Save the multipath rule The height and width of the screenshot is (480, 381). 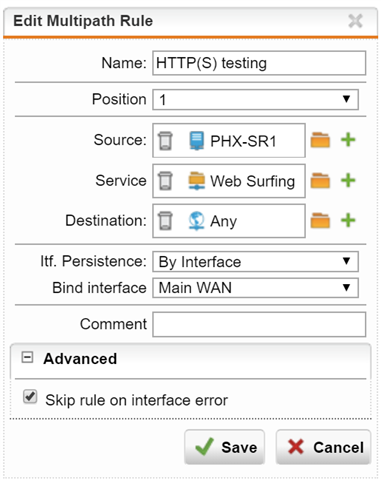pyautogui.click(x=225, y=447)
